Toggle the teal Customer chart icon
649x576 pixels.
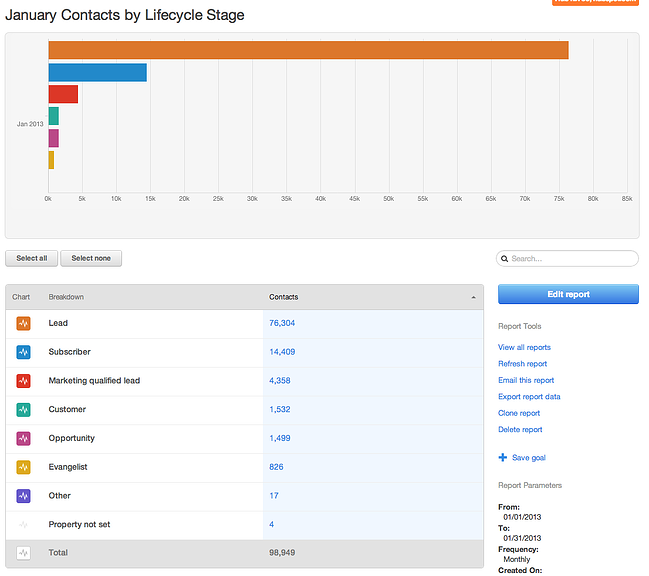[24, 410]
